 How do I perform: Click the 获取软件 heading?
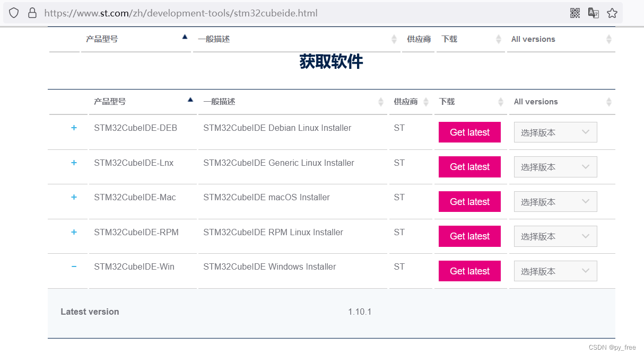click(331, 61)
